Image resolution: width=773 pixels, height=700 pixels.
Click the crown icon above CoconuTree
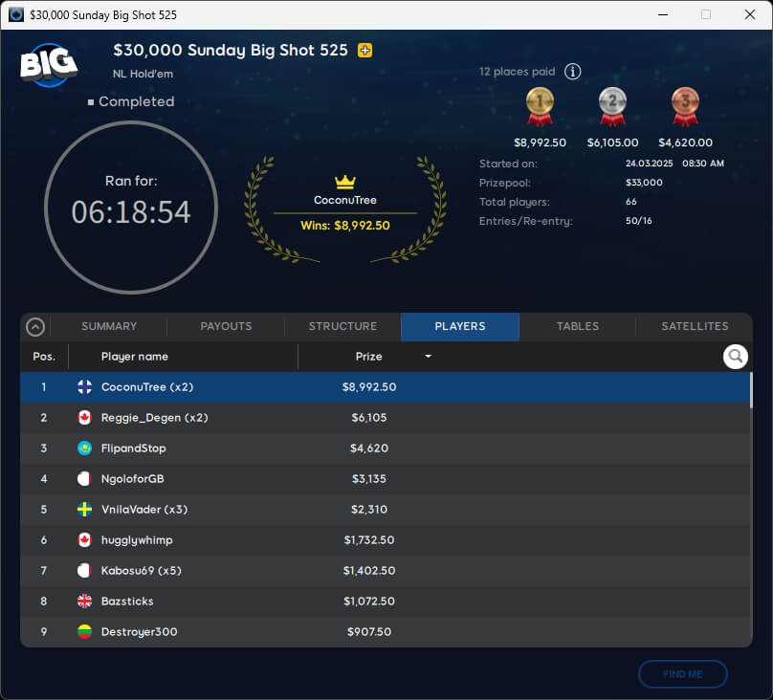345,182
